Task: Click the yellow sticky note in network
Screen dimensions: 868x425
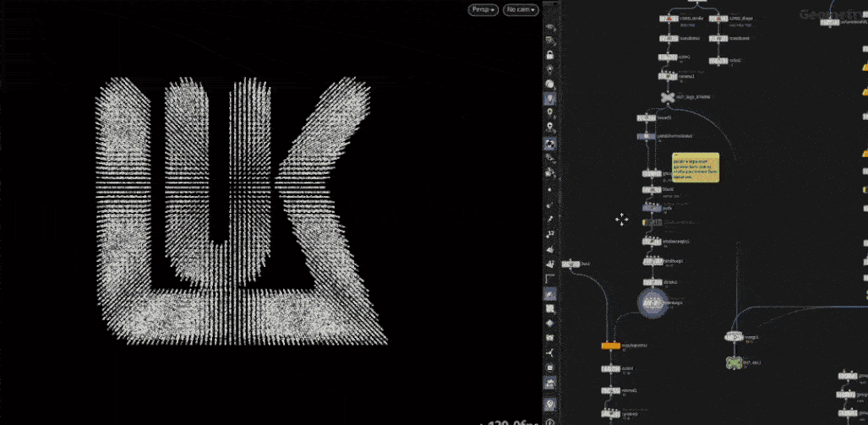Action: pyautogui.click(x=696, y=167)
